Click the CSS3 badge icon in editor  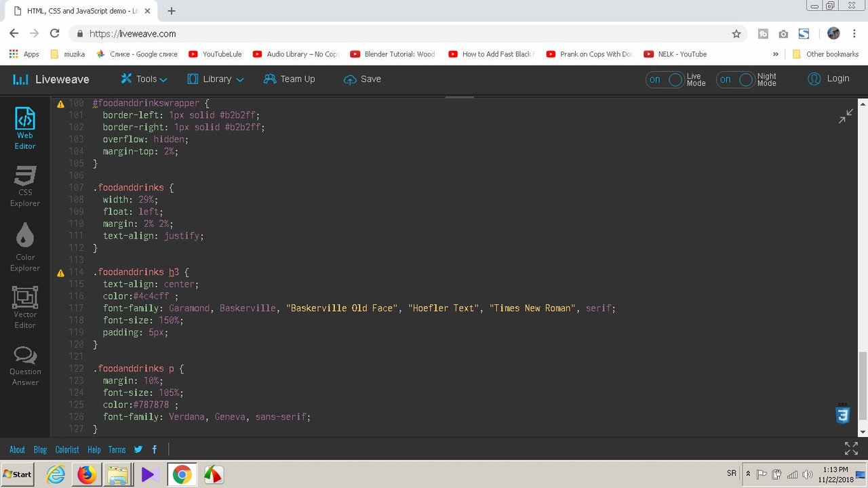tap(843, 413)
